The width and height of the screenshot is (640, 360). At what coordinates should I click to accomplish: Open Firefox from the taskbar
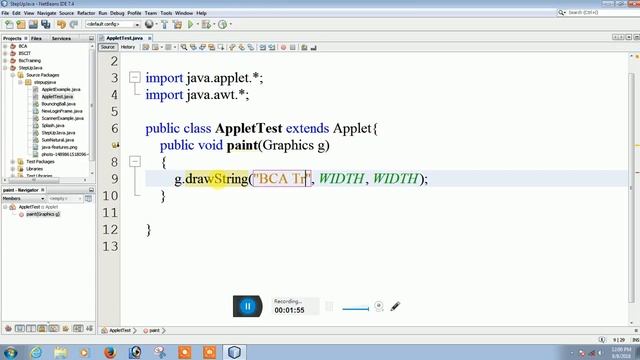coord(110,352)
